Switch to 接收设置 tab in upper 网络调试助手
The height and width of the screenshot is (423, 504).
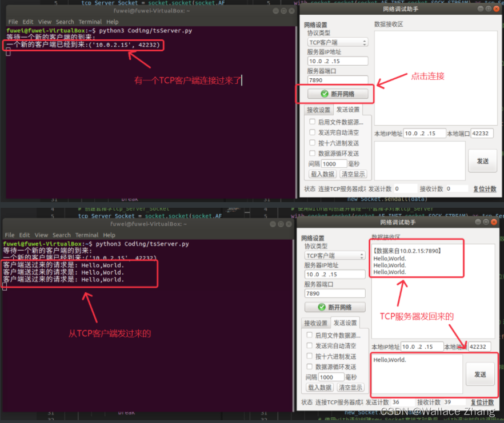(318, 110)
